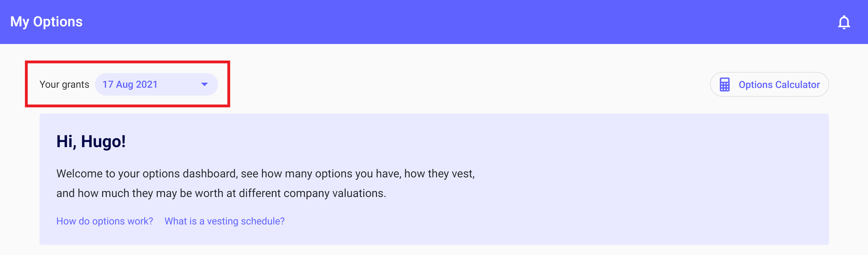Open What is a vesting schedule? link

pos(224,221)
